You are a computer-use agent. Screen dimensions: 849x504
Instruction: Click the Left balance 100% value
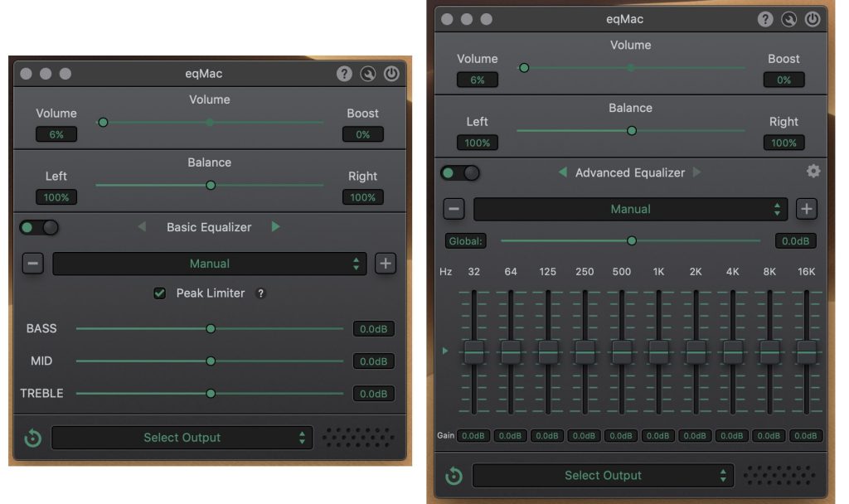(x=55, y=196)
